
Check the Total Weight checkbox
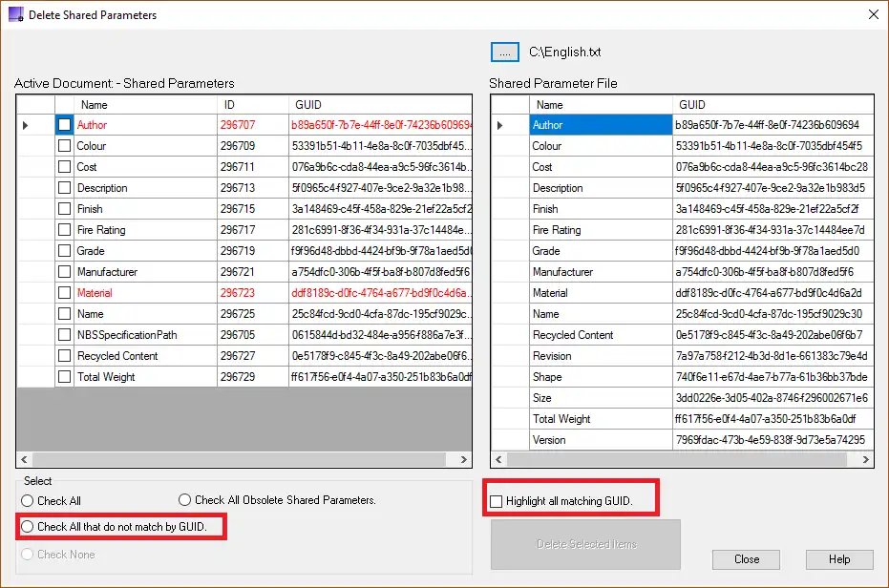click(x=64, y=377)
